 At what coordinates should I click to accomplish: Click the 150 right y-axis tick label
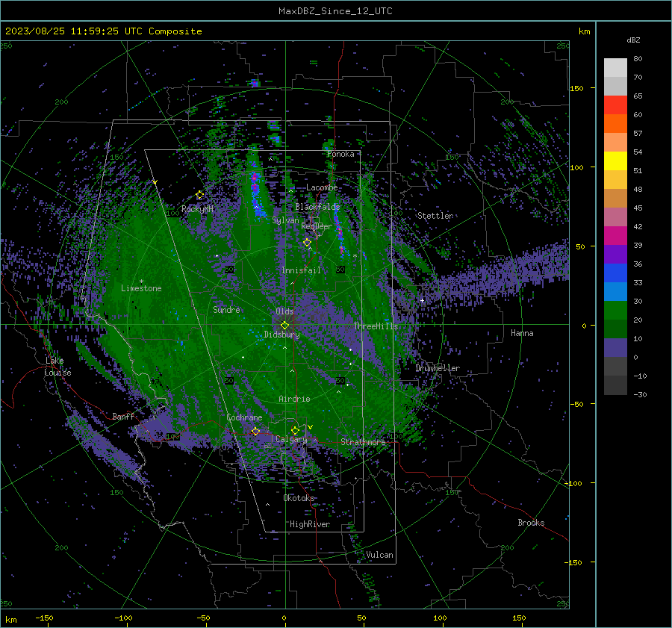click(x=577, y=88)
